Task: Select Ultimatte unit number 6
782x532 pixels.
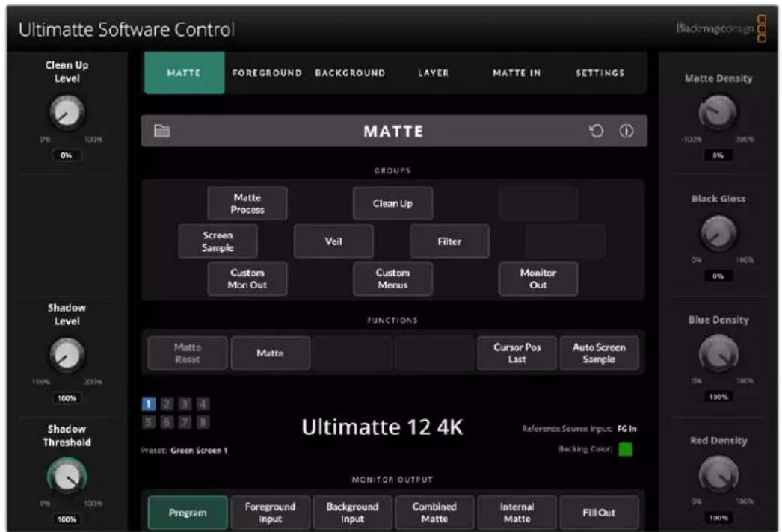Action: pyautogui.click(x=167, y=422)
